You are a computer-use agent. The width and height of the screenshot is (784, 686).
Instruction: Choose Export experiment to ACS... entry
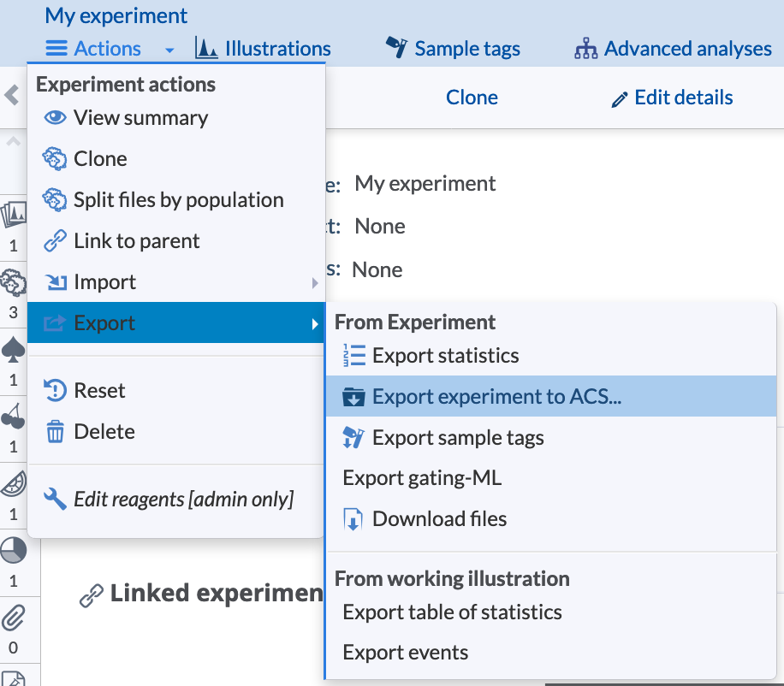[551, 396]
